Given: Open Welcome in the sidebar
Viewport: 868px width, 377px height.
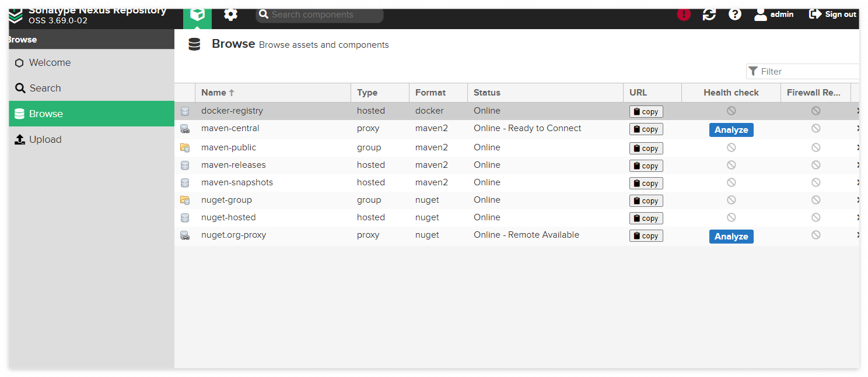Looking at the screenshot, I should [x=92, y=62].
